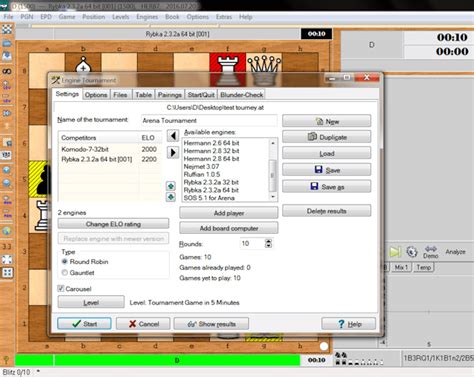Move selected engine into Competitors with left arrow
Image resolution: width=474 pixels, height=377 pixels.
[172, 136]
